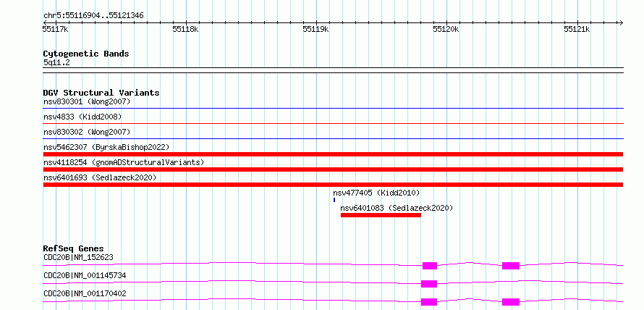This screenshot has width=644, height=310.
Task: Click the short red bar of nsv6401083
Action: point(381,215)
